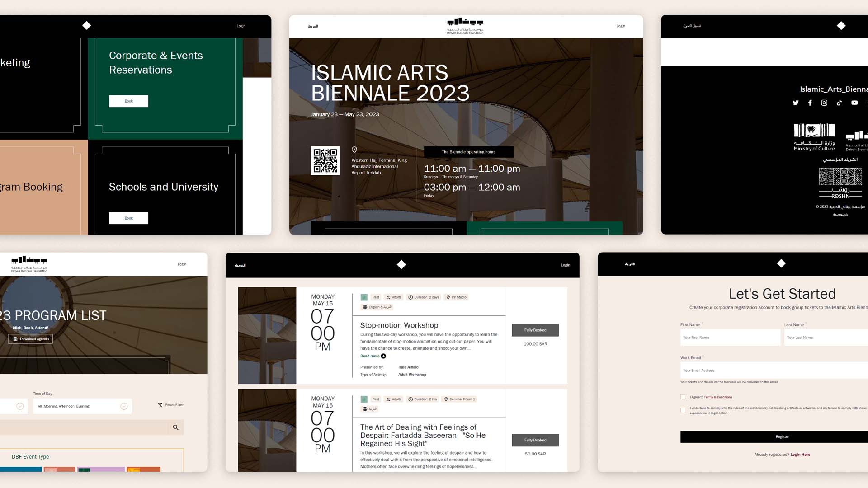Click the Login Here link
This screenshot has width=868, height=488.
click(x=800, y=455)
